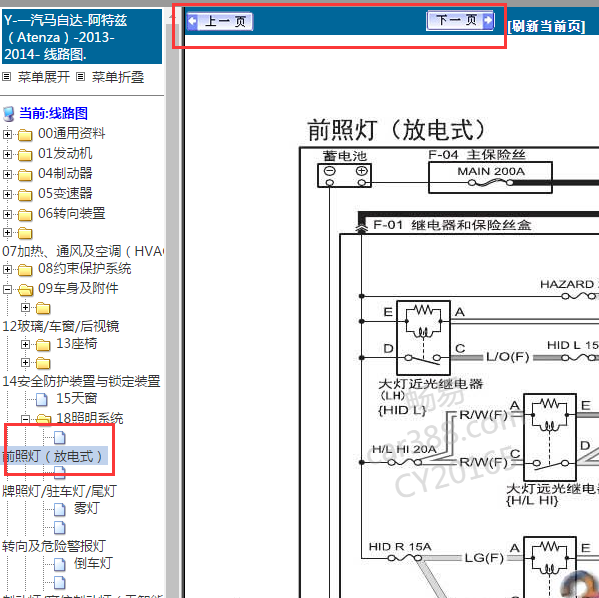Open the 05变速器 tree entry
Viewport: 599px width, 598px height.
pyautogui.click(x=65, y=193)
